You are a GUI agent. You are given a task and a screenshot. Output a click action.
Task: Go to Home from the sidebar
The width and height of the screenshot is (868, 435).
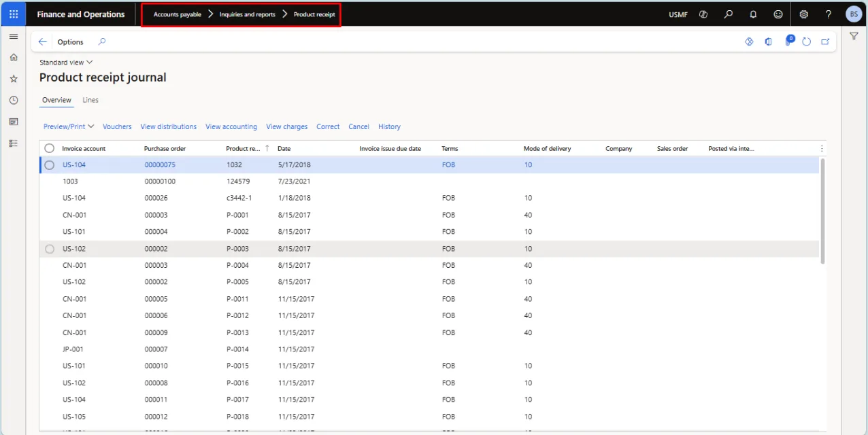[14, 57]
